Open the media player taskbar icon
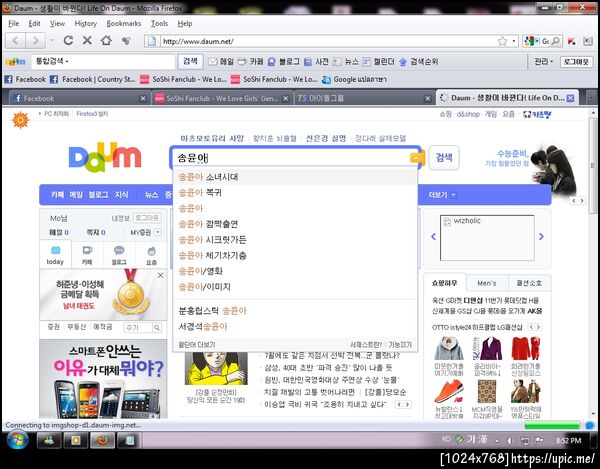This screenshot has width=600, height=469. click(75, 440)
